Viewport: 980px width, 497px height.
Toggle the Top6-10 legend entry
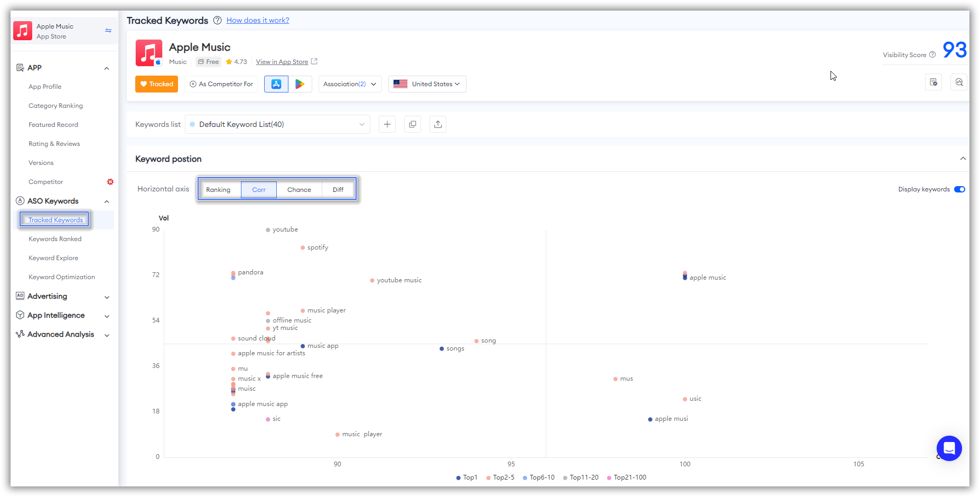pos(538,477)
